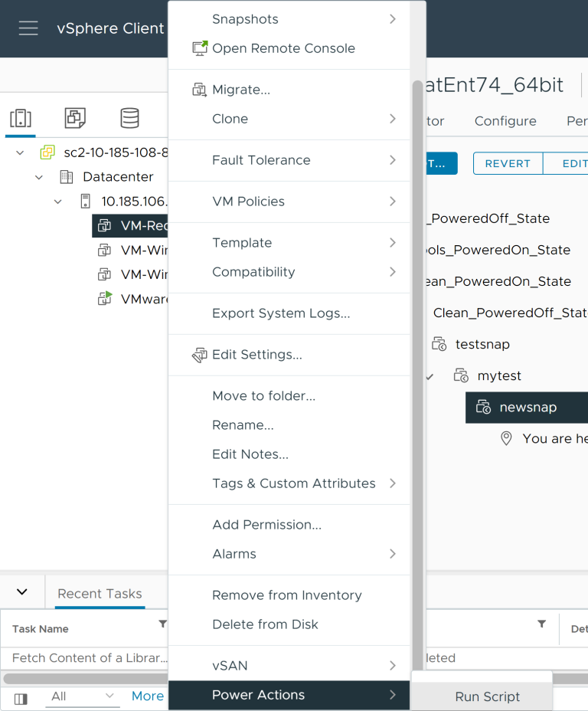This screenshot has width=588, height=711.
Task: Sort by the Task Name column header
Action: [40, 629]
